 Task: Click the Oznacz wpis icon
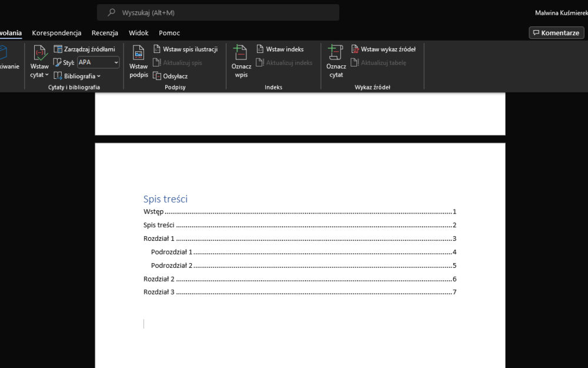(240, 52)
